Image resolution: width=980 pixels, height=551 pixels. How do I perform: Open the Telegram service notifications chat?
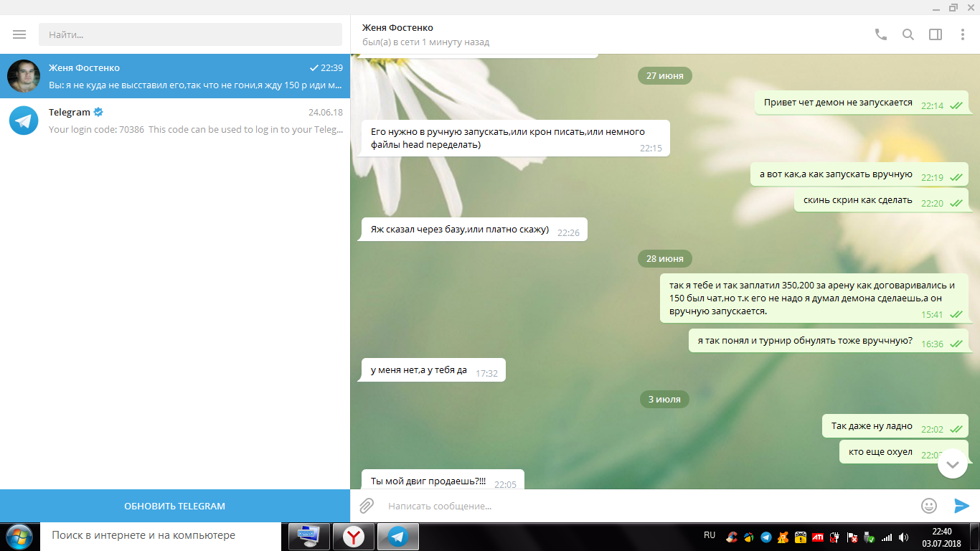coord(194,121)
